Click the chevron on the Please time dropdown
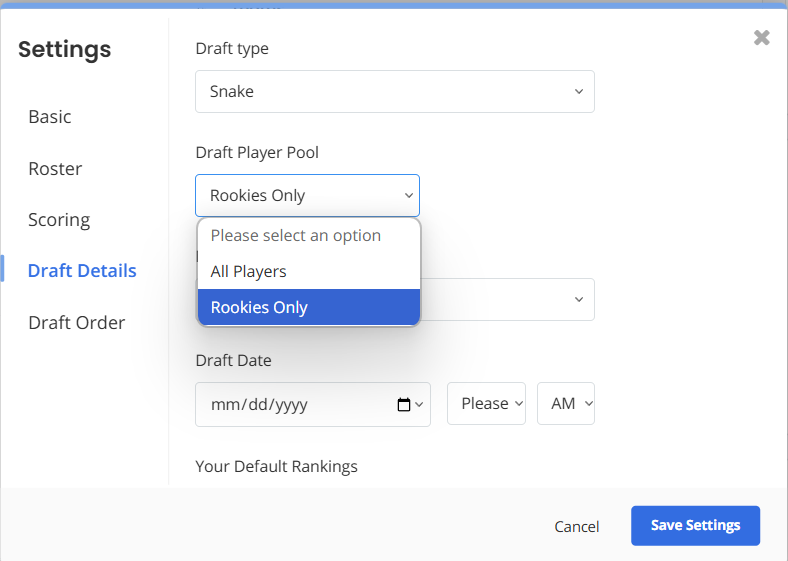This screenshot has width=788, height=561. [x=519, y=404]
